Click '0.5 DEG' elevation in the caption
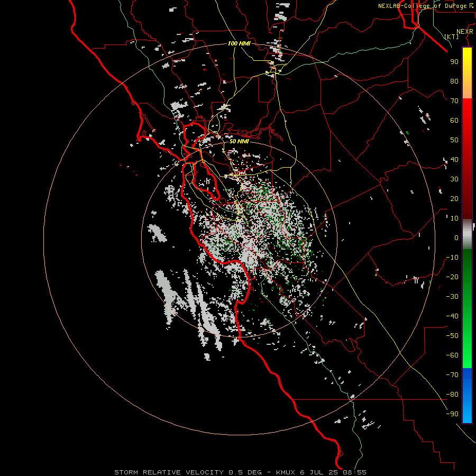476x476 pixels. coord(245,472)
